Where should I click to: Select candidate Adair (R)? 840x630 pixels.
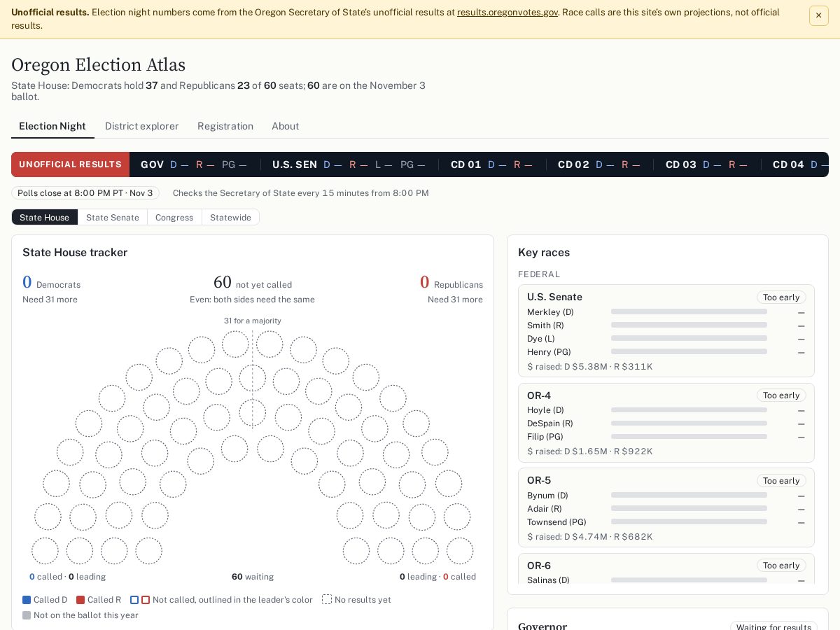[x=545, y=509]
